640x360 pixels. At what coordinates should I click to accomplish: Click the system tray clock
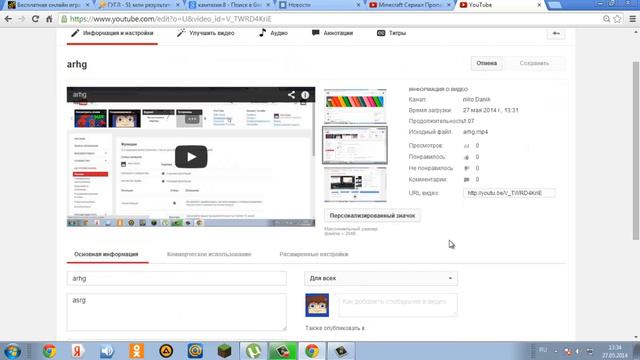point(614,351)
